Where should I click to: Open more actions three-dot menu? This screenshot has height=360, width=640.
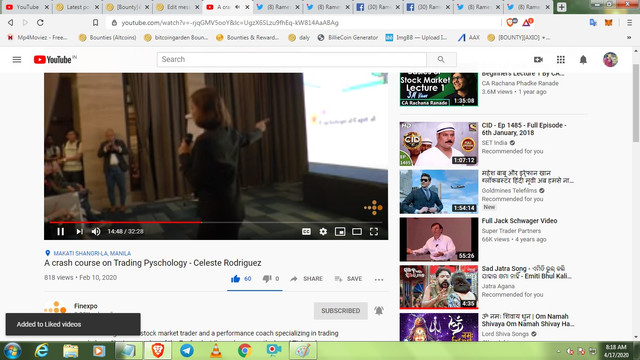tap(379, 280)
